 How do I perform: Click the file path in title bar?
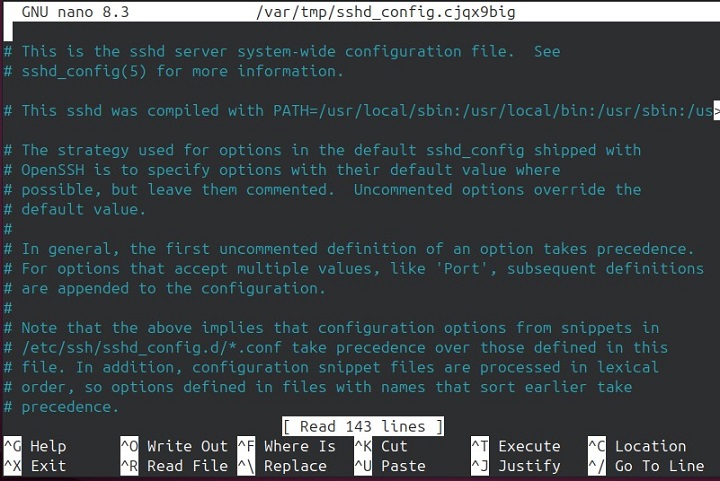click(x=384, y=12)
